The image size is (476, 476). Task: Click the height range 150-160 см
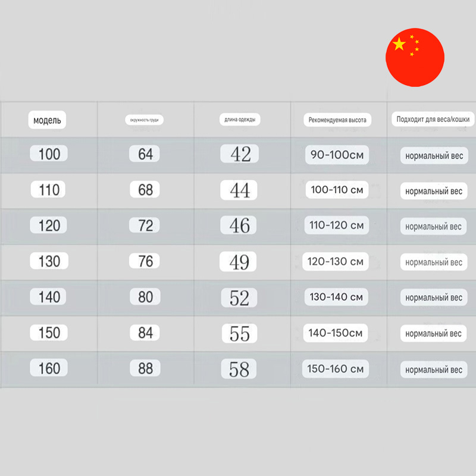pos(336,369)
